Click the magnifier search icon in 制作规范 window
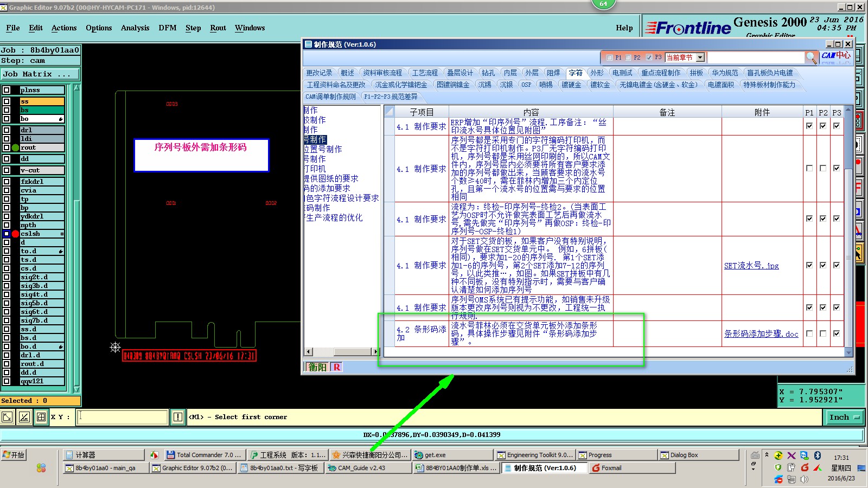This screenshot has height=488, width=868. coord(811,57)
